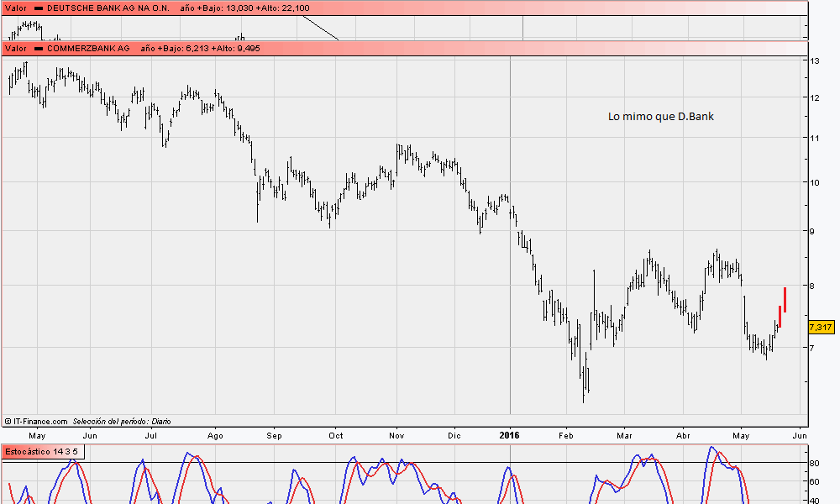Click the yellow 7,317 price tag

821,327
